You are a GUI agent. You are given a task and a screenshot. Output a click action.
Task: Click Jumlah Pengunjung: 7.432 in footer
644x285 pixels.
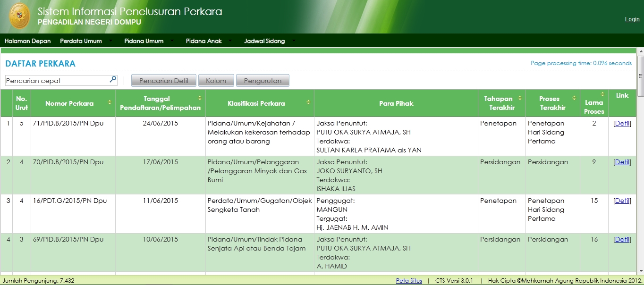[x=38, y=281]
